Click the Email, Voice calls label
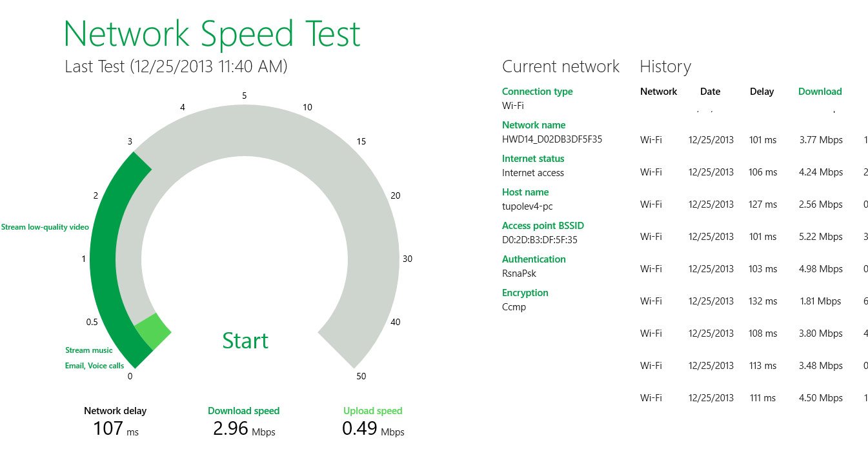Screen dimensions: 868x458 click(x=94, y=366)
